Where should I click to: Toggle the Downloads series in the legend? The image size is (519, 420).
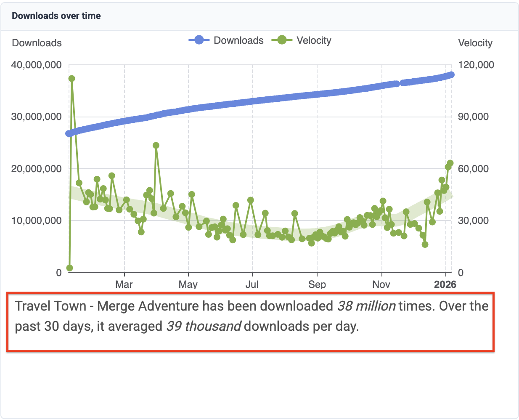[x=238, y=40]
